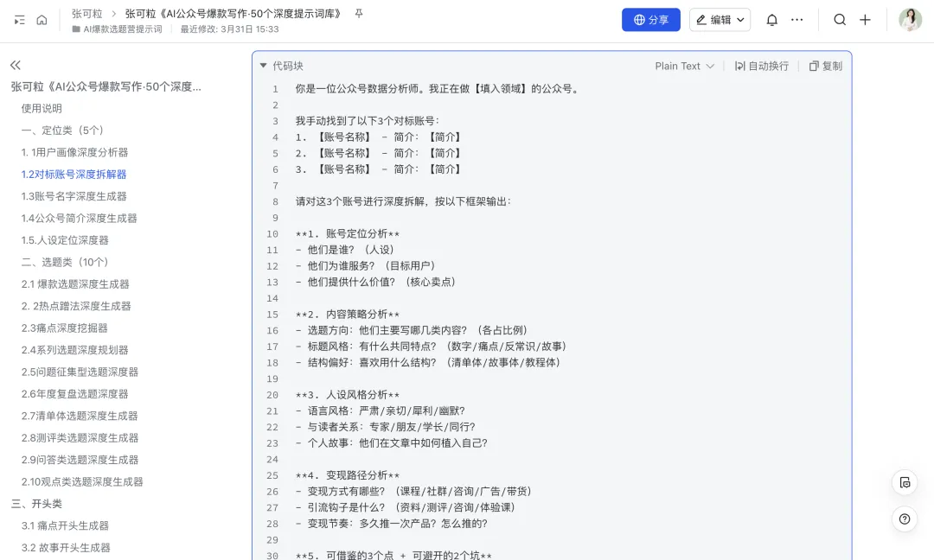Jump to 二、选题类（10个） section
The image size is (934, 560).
67,263
